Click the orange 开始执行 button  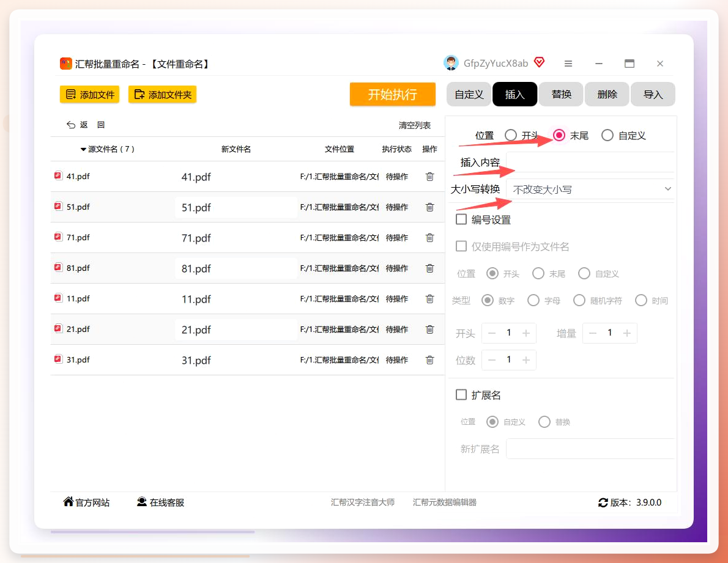pyautogui.click(x=392, y=95)
